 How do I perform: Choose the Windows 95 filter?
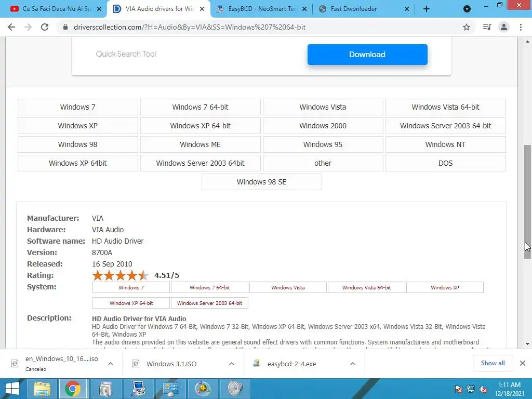click(x=323, y=144)
